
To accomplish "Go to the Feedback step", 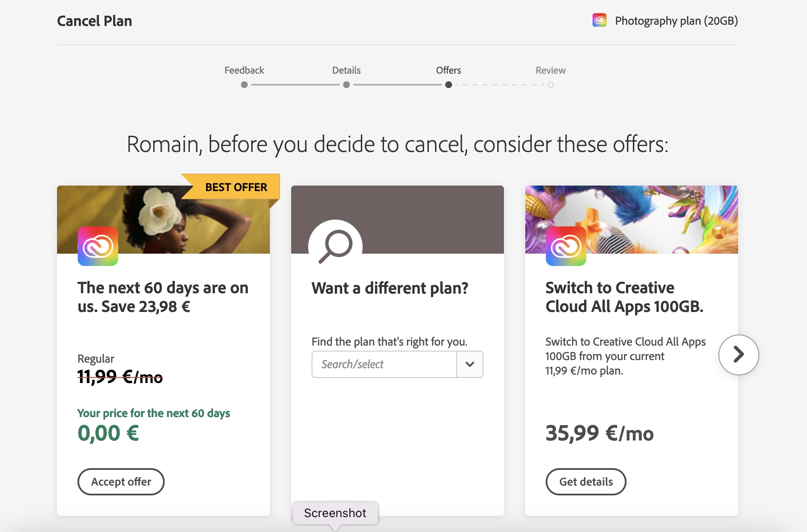I will (244, 70).
